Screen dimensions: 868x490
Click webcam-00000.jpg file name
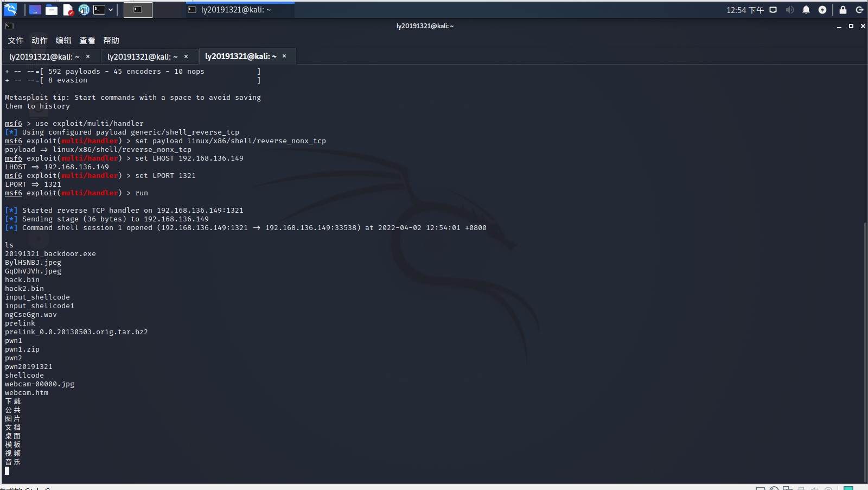pyautogui.click(x=40, y=384)
